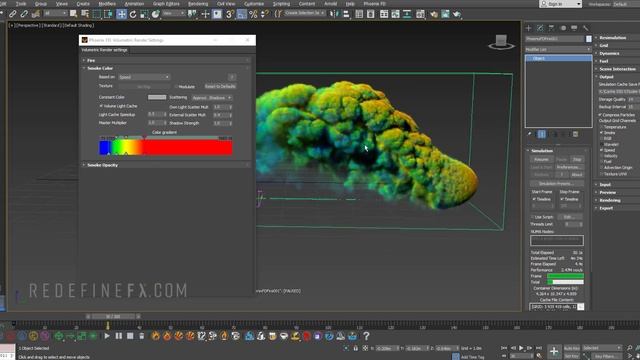Open Phoenix FD toolbar help question mark
The width and height of the screenshot is (640, 360).
click(366, 336)
